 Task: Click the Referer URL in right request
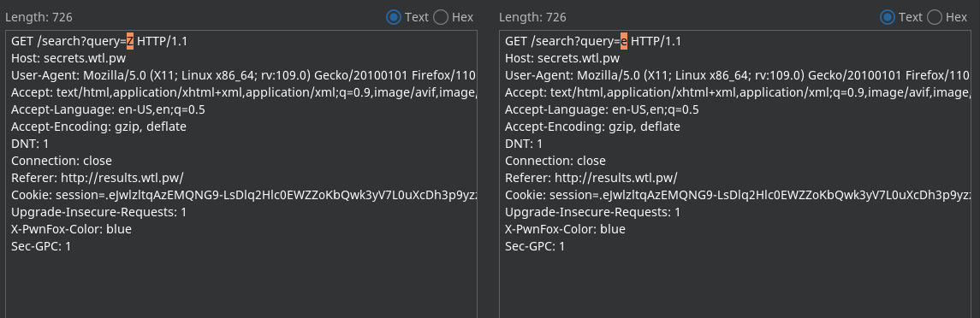pos(615,178)
